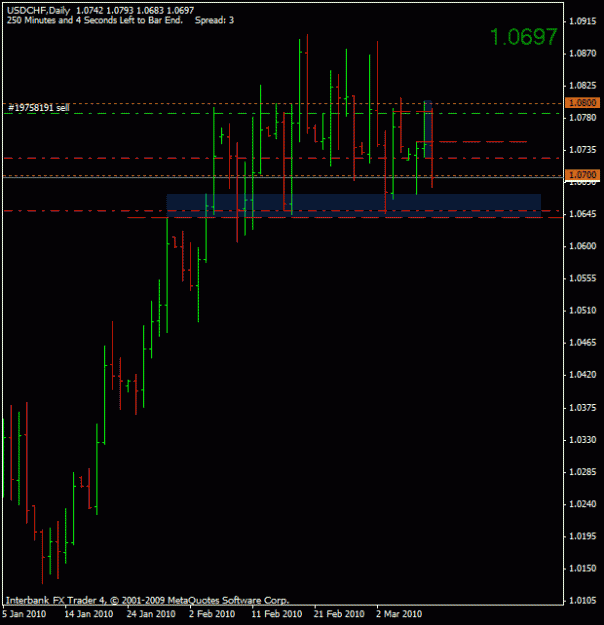
Task: Click the orange 1.0700 price level tag
Action: coord(582,175)
